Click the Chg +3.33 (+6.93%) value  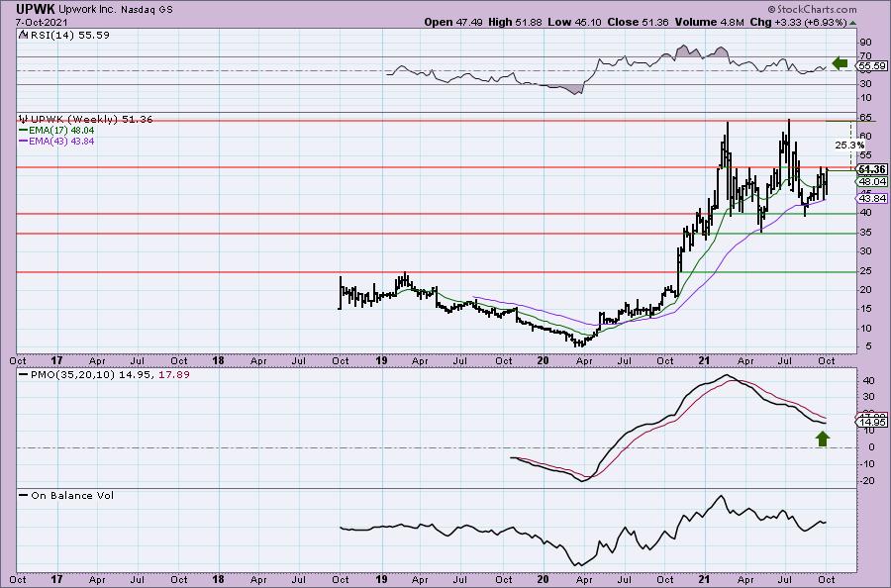click(798, 22)
